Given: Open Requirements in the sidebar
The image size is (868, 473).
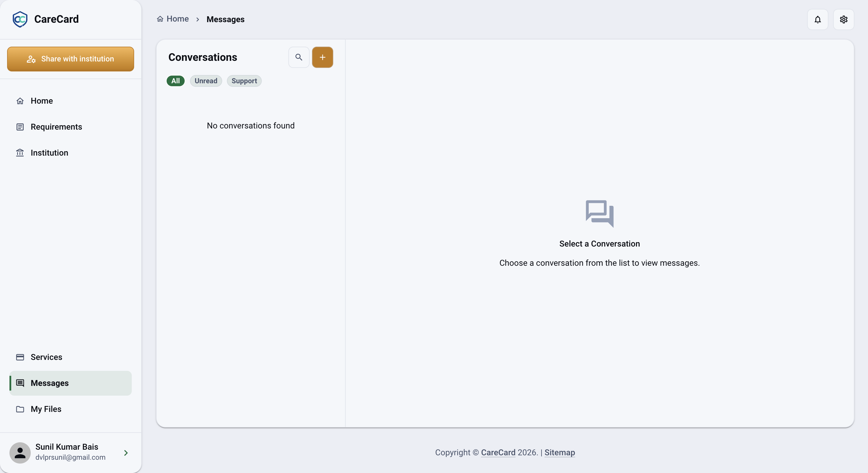Looking at the screenshot, I should [70, 127].
